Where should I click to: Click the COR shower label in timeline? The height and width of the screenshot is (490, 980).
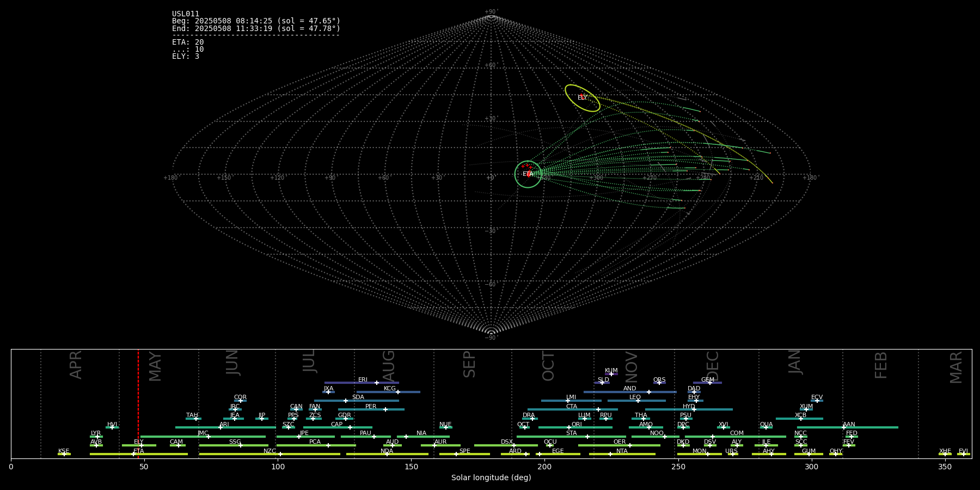click(x=240, y=397)
